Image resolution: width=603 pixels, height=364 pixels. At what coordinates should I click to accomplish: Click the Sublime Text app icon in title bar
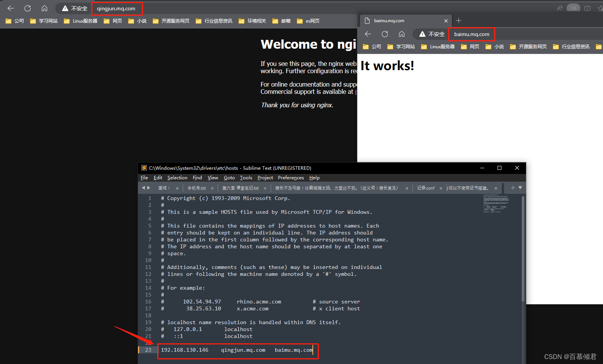coord(144,168)
